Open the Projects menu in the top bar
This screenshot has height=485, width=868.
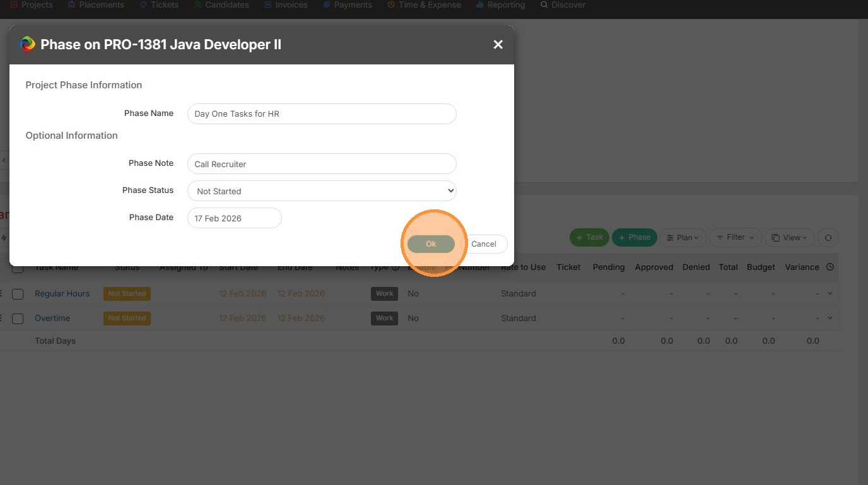tap(32, 5)
